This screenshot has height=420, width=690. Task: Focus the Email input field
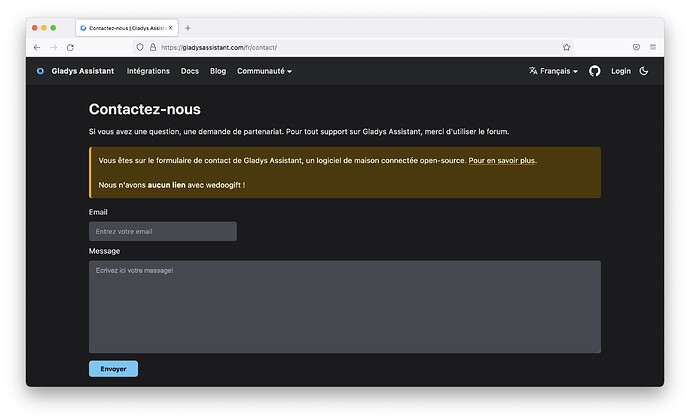coord(163,231)
